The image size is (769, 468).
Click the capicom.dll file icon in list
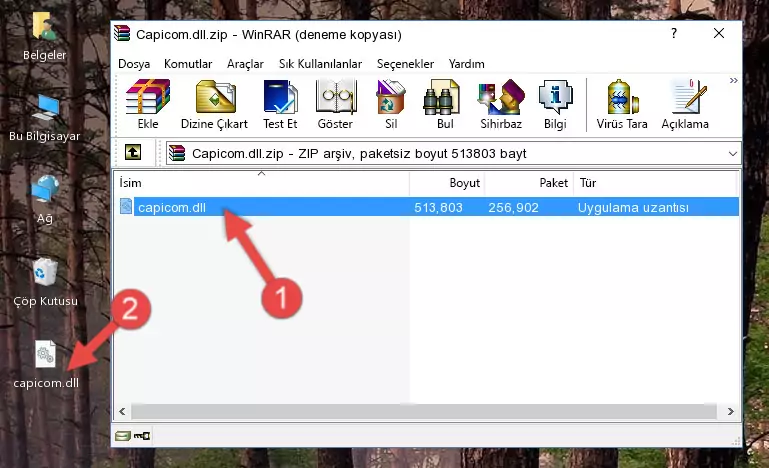pyautogui.click(x=126, y=207)
